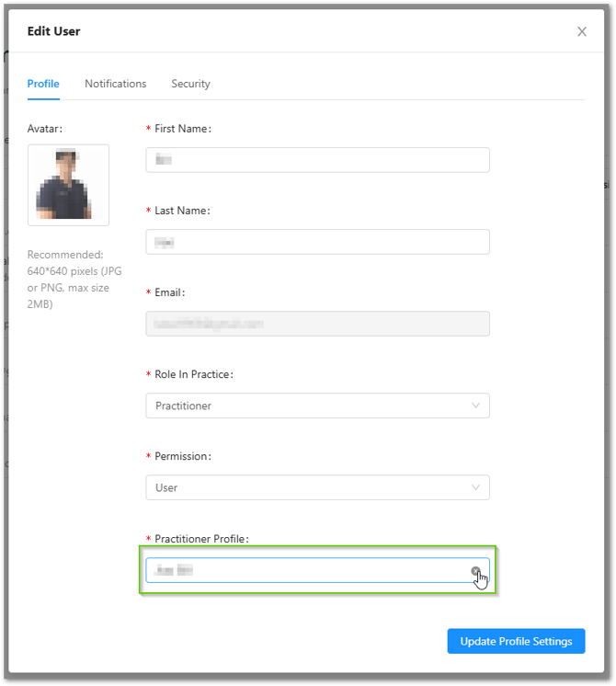The width and height of the screenshot is (616, 686).
Task: Clear the Practitioner Profile selection
Action: click(475, 571)
